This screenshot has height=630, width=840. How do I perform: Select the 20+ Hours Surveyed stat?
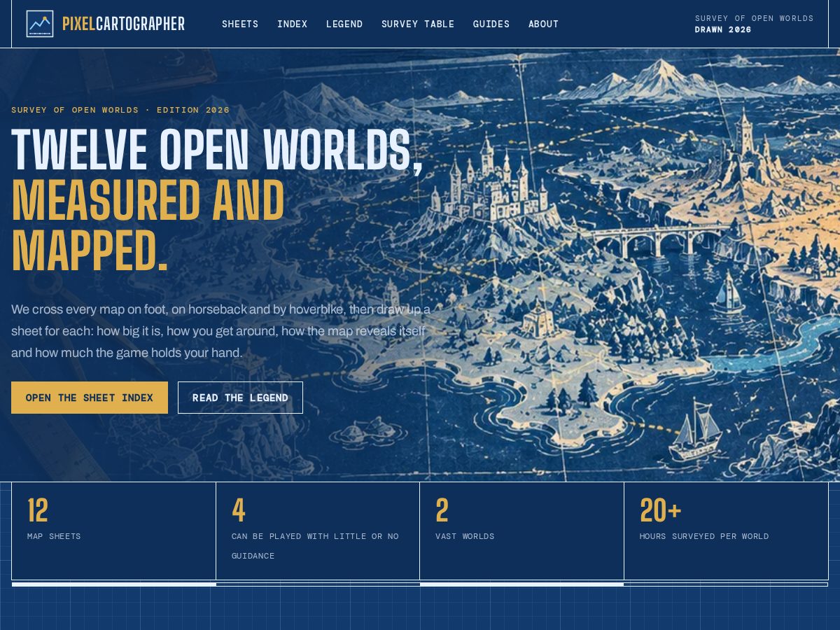coord(726,531)
